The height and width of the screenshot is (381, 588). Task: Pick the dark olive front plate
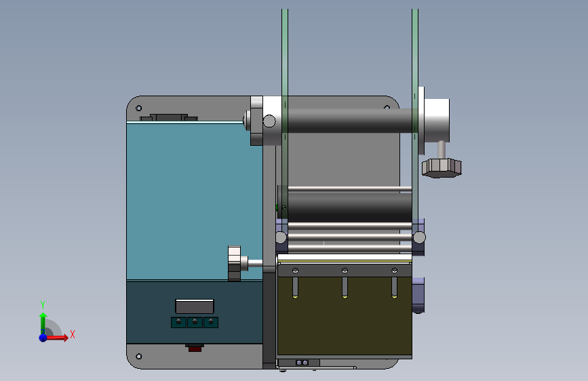click(345, 317)
